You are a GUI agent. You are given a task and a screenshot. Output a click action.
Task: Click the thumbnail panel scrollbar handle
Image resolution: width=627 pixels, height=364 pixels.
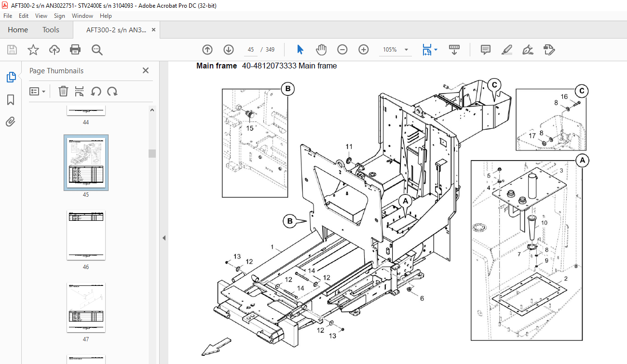coord(152,153)
